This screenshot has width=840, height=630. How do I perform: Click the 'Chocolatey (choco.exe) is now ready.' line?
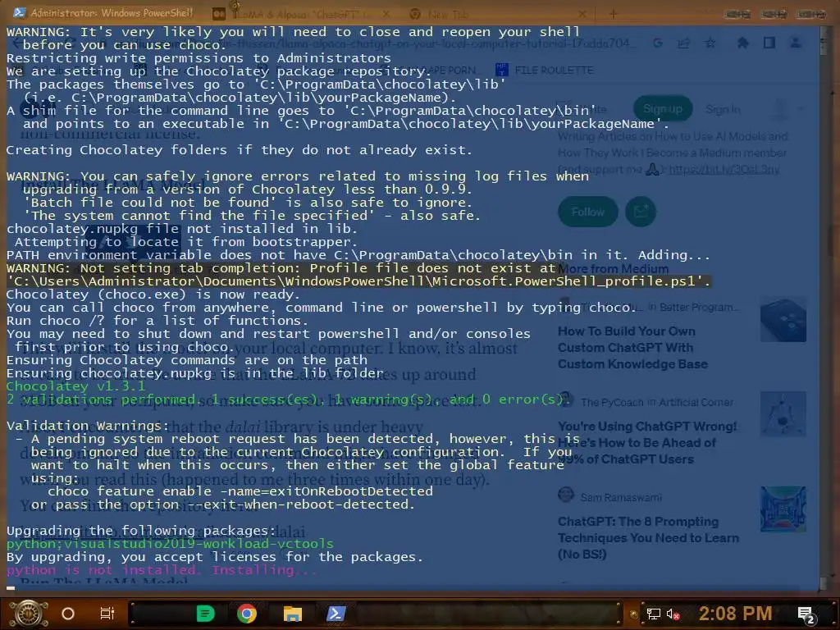coord(153,294)
